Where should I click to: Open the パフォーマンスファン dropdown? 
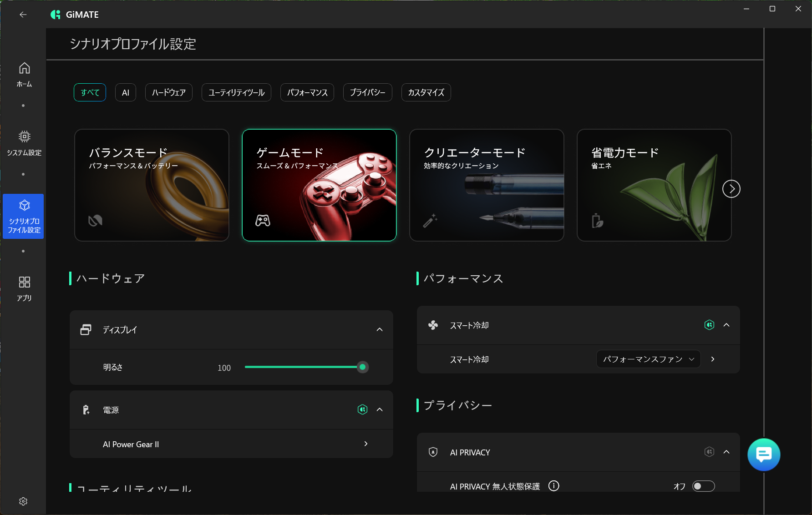[x=648, y=359]
